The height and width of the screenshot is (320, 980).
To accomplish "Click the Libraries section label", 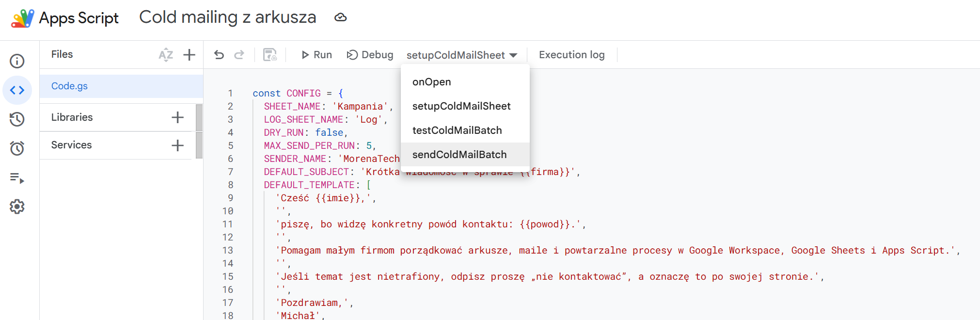I will [x=72, y=117].
